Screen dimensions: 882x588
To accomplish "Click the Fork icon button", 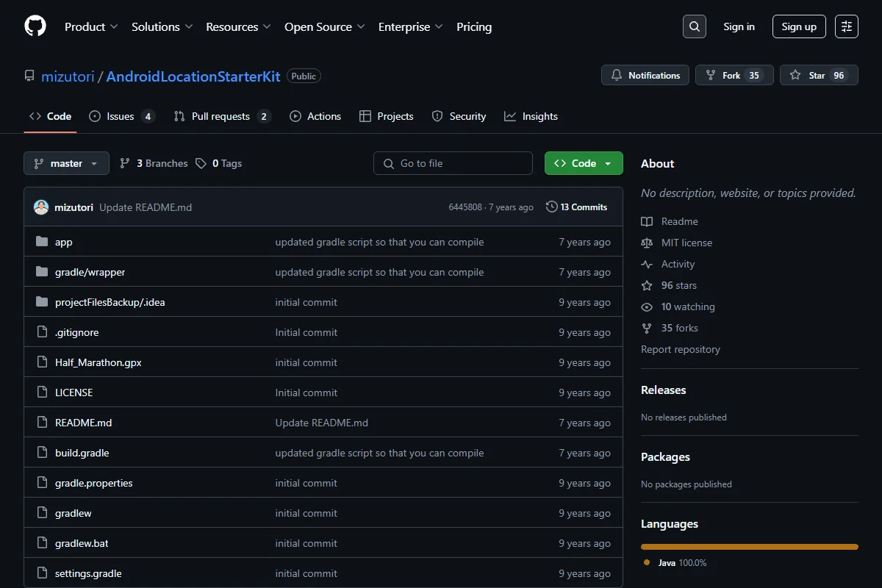I will pos(734,75).
